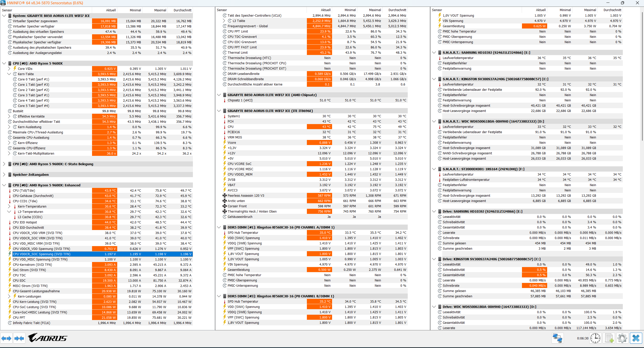Click the icon beside DRAM-Lesebandbreite
644x348 pixels.
point(224,74)
